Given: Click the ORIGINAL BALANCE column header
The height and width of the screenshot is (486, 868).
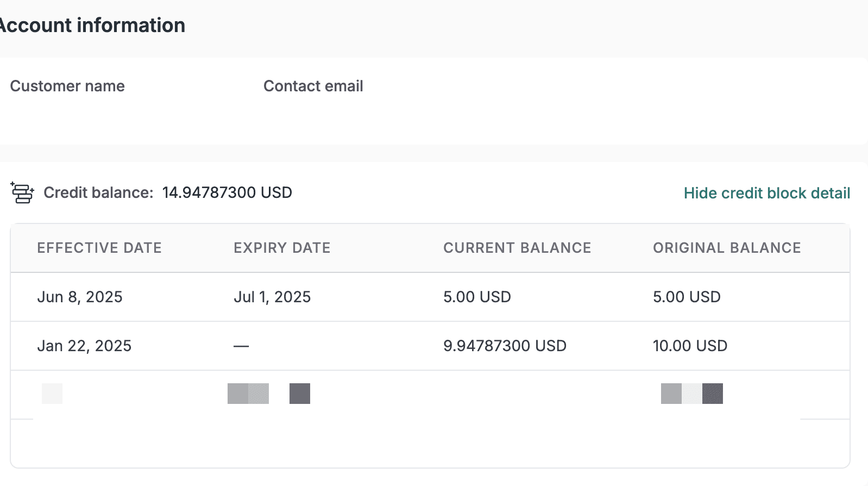Looking at the screenshot, I should pos(727,248).
